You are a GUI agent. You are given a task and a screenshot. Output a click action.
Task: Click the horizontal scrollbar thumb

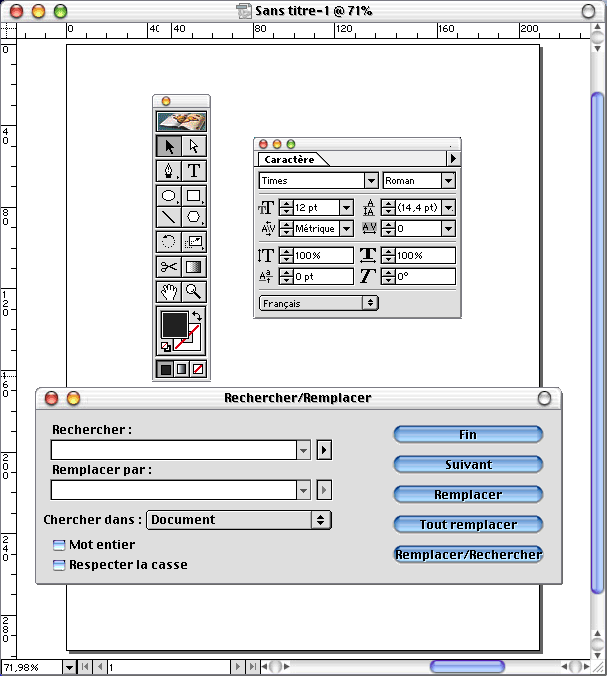[467, 667]
